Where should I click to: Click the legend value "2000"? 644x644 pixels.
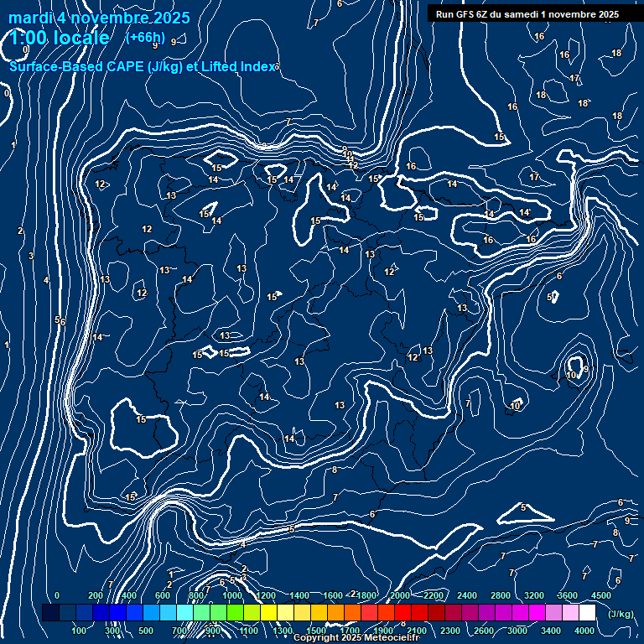point(400,595)
